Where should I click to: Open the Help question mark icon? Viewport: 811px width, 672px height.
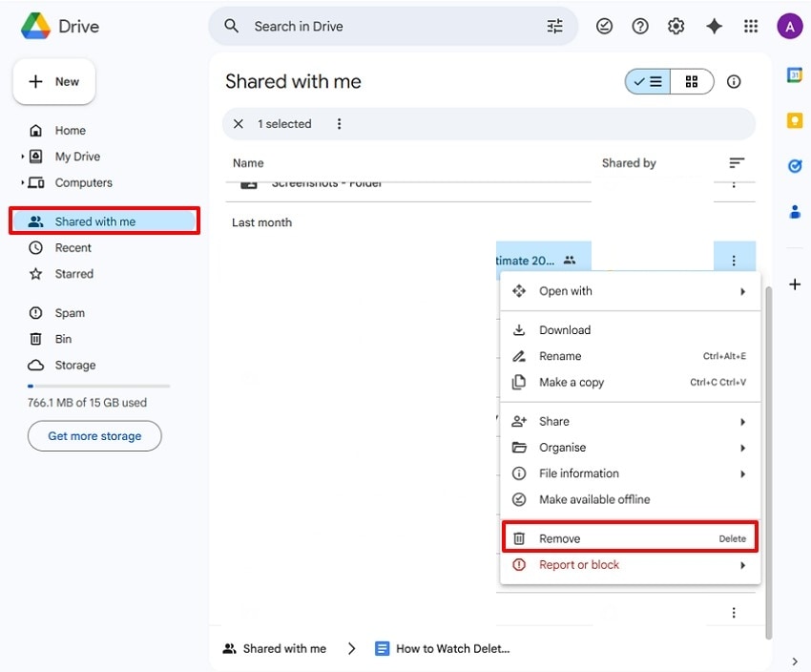coord(640,27)
